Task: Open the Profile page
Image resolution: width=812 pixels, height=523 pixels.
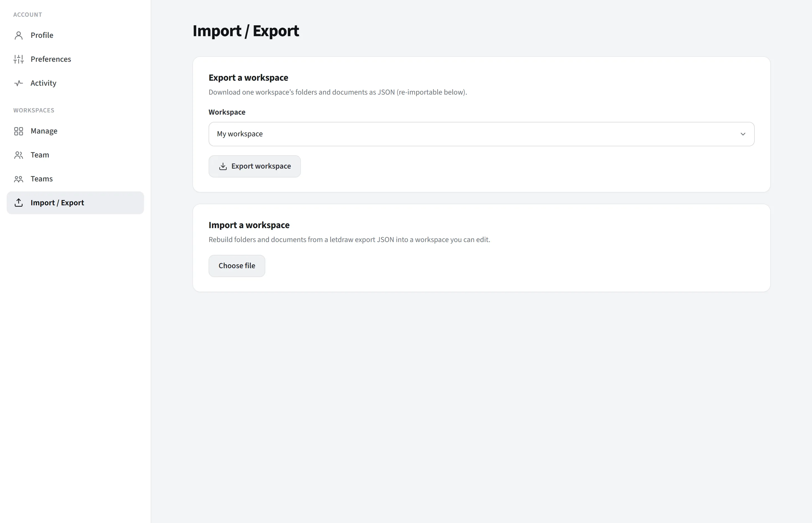Action: (x=75, y=35)
